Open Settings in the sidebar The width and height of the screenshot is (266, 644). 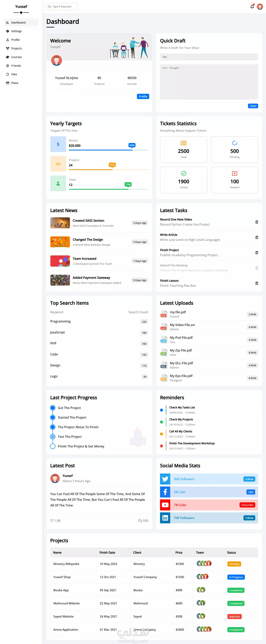(x=21, y=31)
